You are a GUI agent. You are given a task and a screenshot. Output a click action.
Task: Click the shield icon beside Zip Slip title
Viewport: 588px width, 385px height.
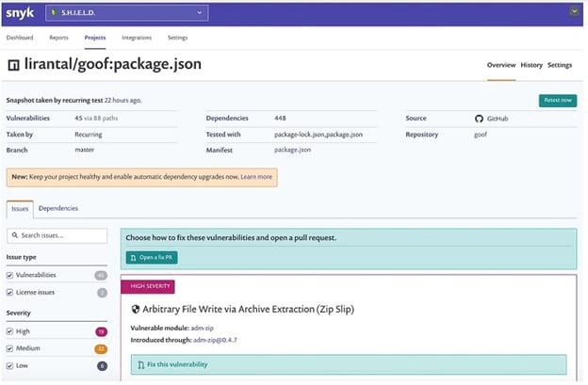[x=136, y=310]
